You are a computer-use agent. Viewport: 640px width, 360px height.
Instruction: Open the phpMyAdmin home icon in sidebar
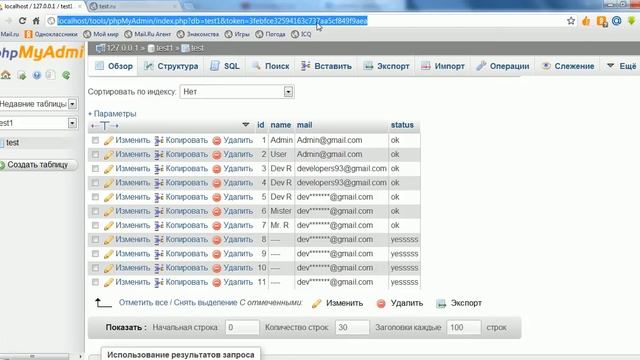tap(6, 76)
